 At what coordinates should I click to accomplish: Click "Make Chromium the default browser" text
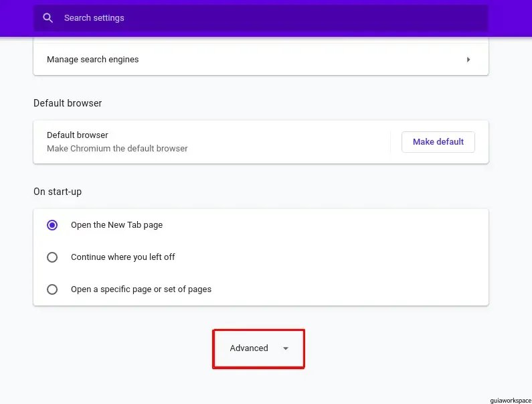point(117,149)
